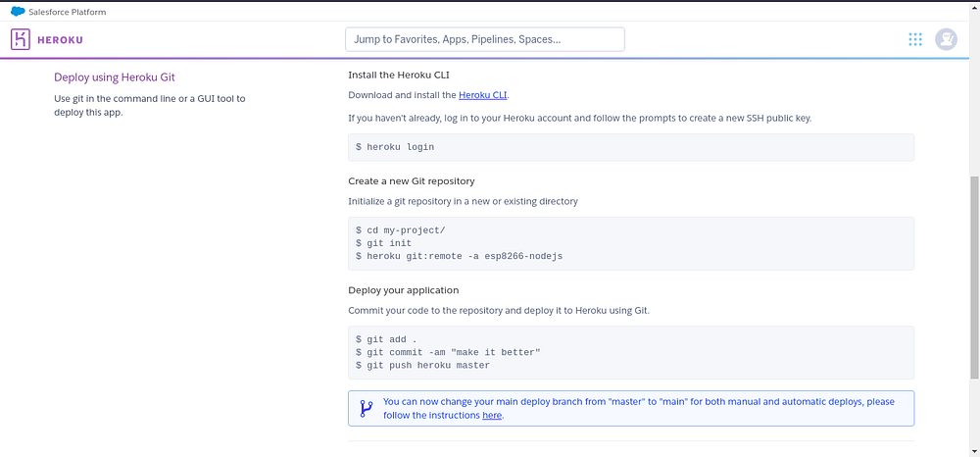Follow the "here" instructions link
980x457 pixels.
click(x=492, y=416)
